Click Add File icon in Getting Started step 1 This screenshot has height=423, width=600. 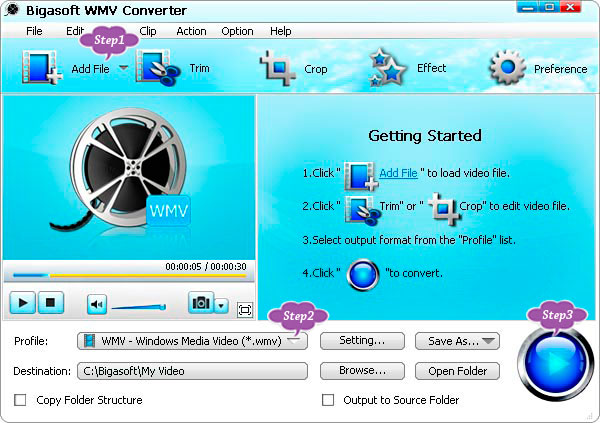[x=361, y=176]
